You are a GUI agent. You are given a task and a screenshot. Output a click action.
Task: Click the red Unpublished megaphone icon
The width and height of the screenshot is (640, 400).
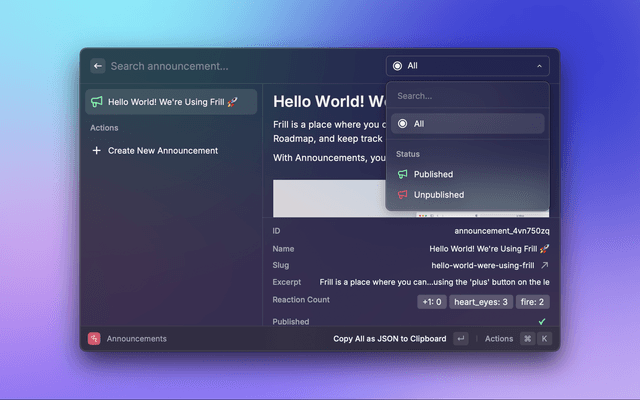pyautogui.click(x=402, y=195)
